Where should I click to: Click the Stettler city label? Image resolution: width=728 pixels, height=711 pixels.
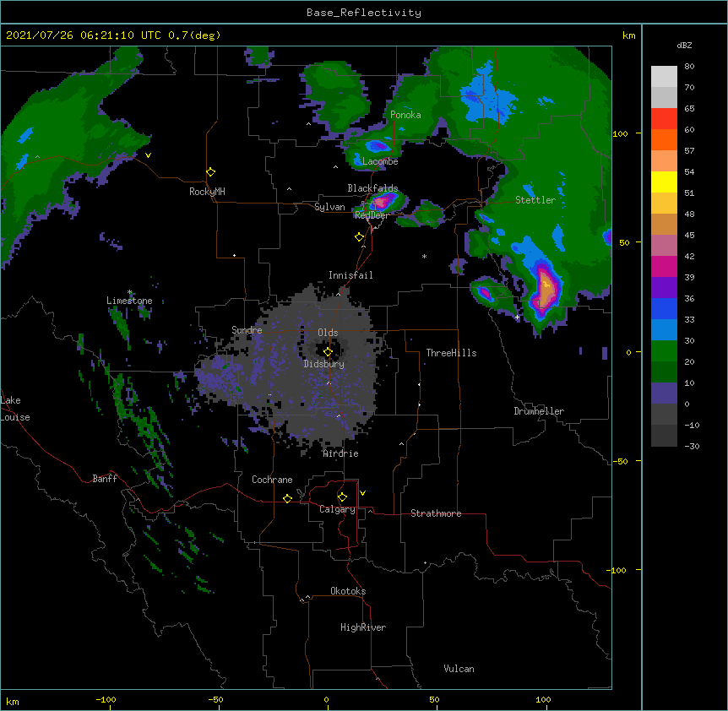[x=535, y=200]
